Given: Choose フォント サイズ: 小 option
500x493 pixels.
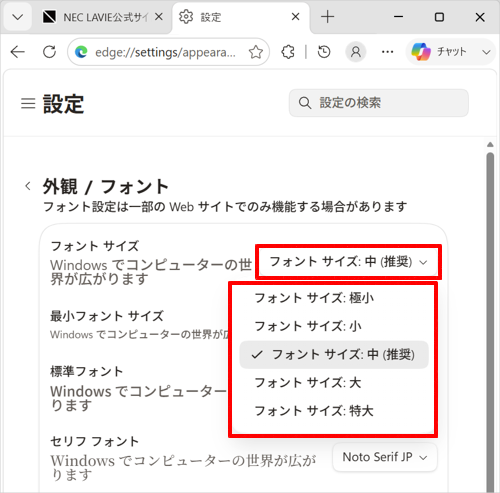Looking at the screenshot, I should [x=334, y=326].
